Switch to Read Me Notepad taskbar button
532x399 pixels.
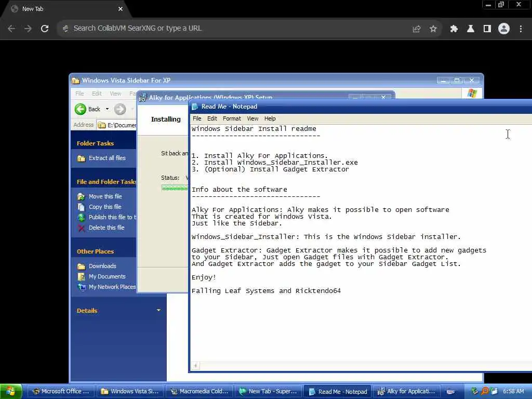tap(338, 392)
